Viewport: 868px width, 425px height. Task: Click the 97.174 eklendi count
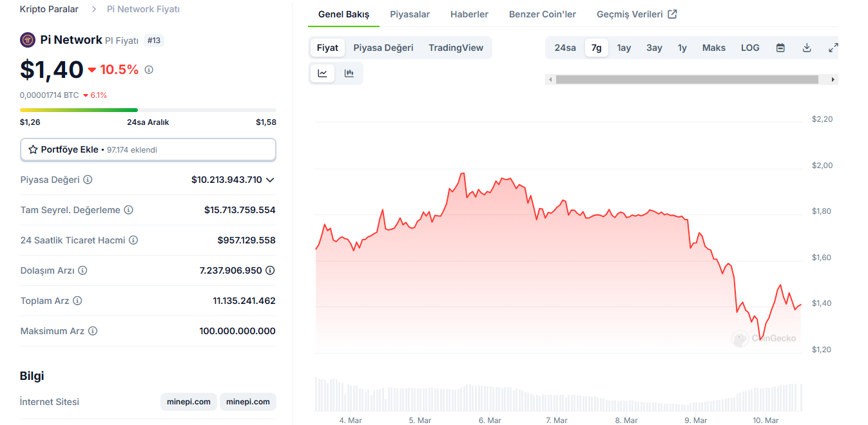point(132,149)
